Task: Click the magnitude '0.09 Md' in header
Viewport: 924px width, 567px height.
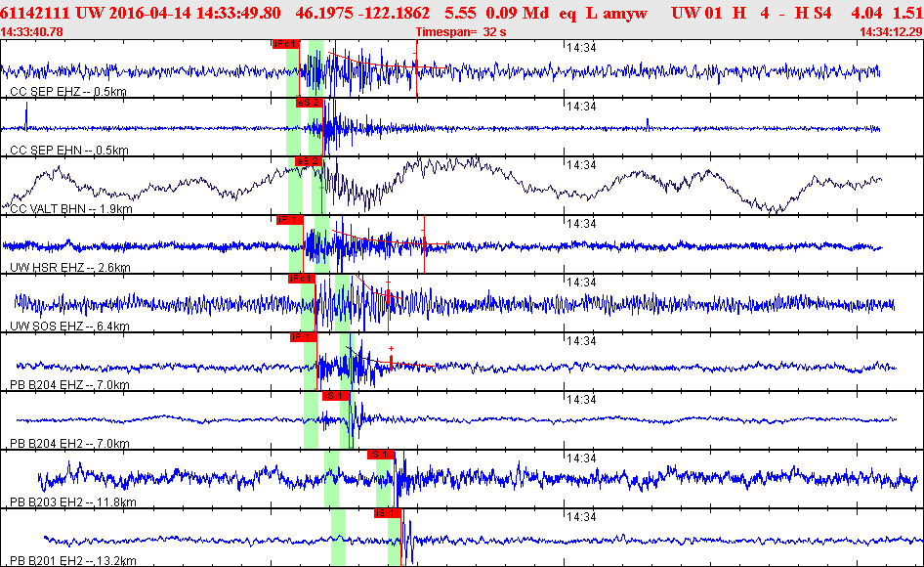Action: [518, 13]
